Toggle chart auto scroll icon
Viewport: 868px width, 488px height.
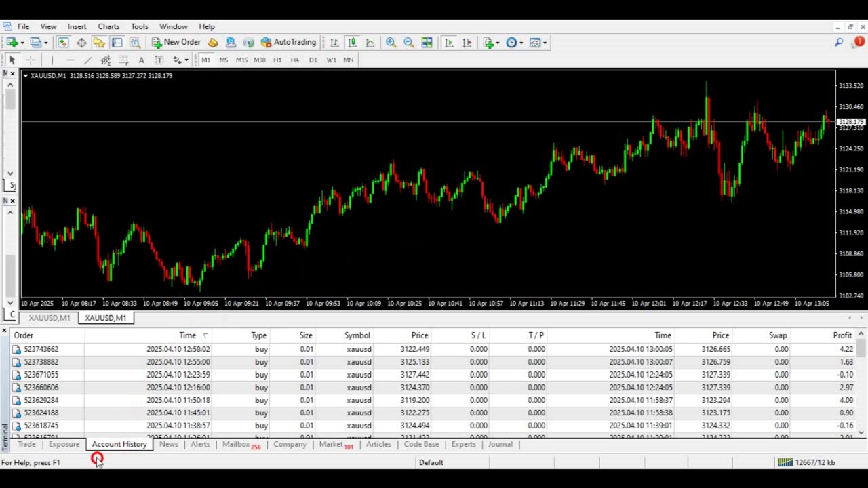pyautogui.click(x=449, y=43)
